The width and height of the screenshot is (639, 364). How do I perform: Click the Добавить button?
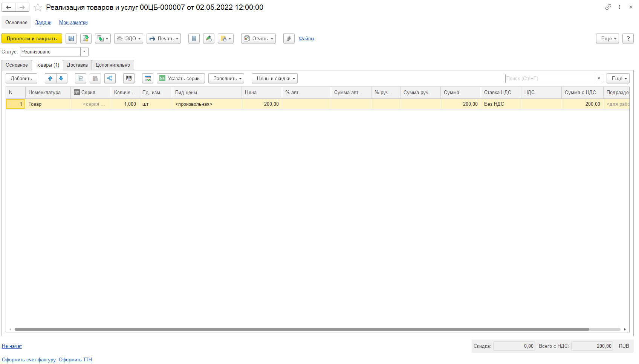coord(21,78)
